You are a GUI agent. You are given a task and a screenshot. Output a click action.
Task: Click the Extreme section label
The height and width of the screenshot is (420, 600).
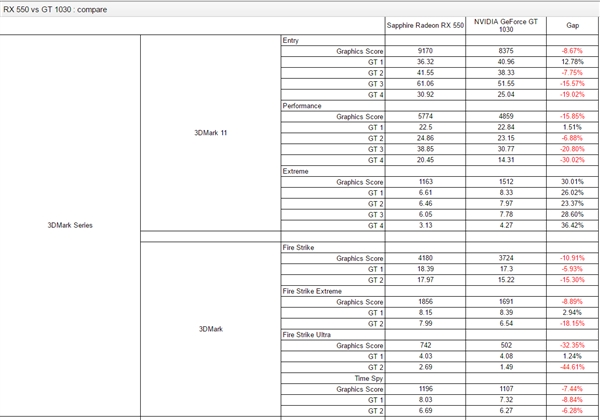click(295, 171)
